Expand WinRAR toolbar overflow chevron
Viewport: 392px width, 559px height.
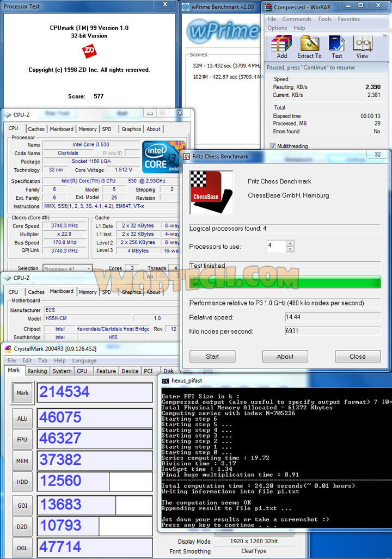pyautogui.click(x=385, y=35)
